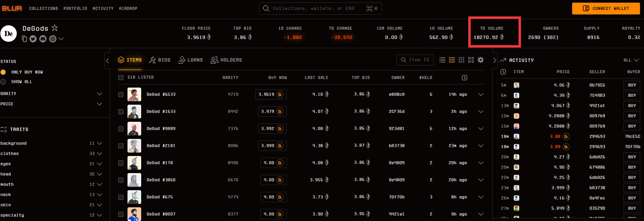The image size is (644, 221).
Task: Switch to the small grid view icon
Action: pos(461,60)
